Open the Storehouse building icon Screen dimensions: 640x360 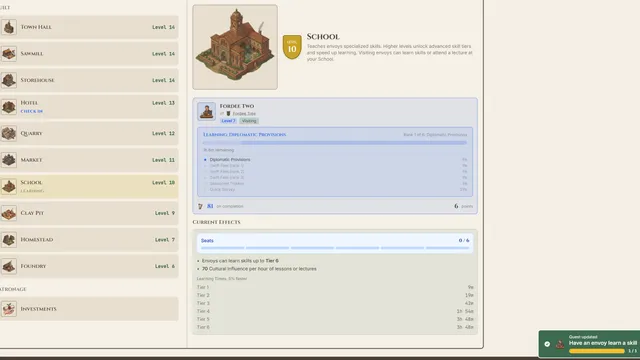point(9,80)
